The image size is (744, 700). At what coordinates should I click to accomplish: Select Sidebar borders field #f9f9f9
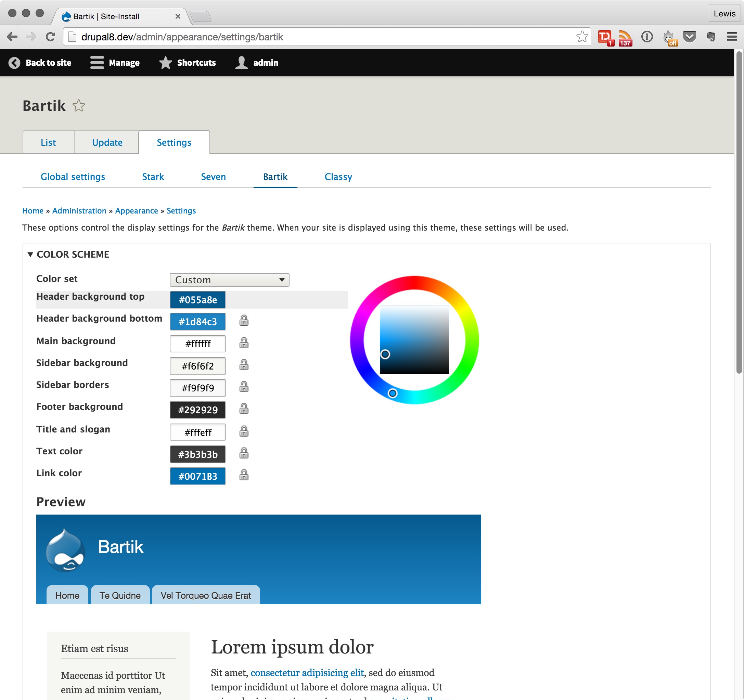click(x=197, y=388)
